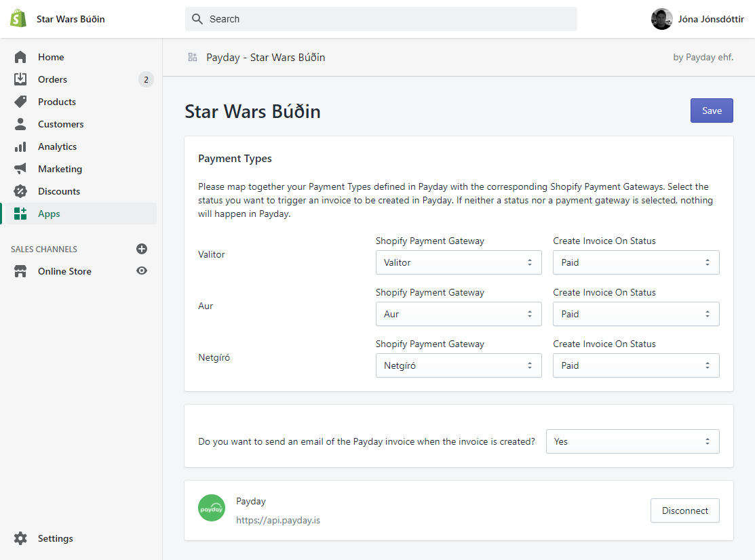
Task: Click the Disconnect button
Action: tap(684, 511)
